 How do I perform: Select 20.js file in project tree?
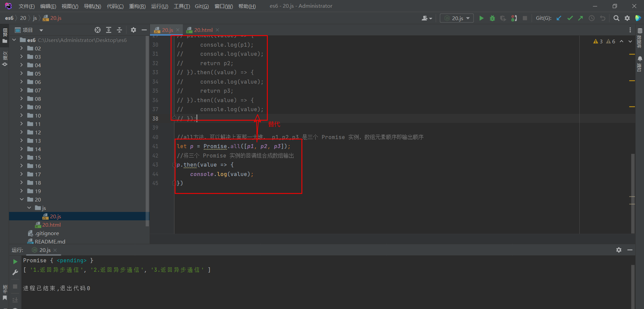click(x=55, y=216)
